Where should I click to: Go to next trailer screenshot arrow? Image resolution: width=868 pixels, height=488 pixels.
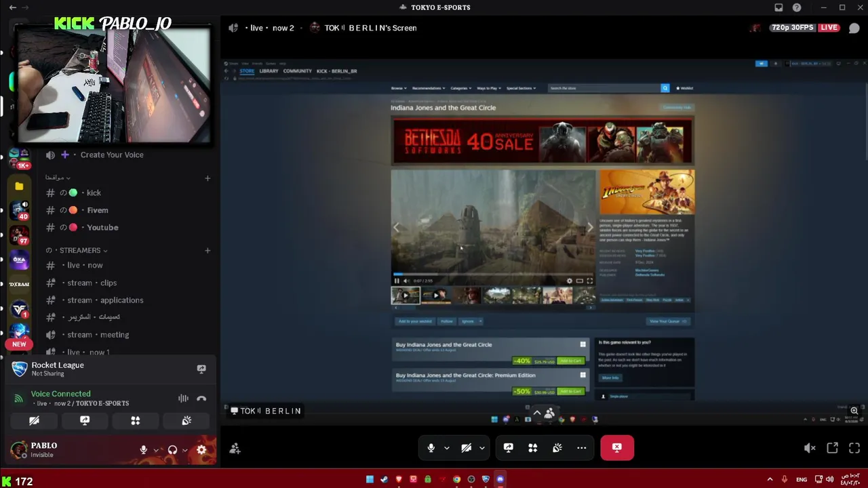point(590,228)
